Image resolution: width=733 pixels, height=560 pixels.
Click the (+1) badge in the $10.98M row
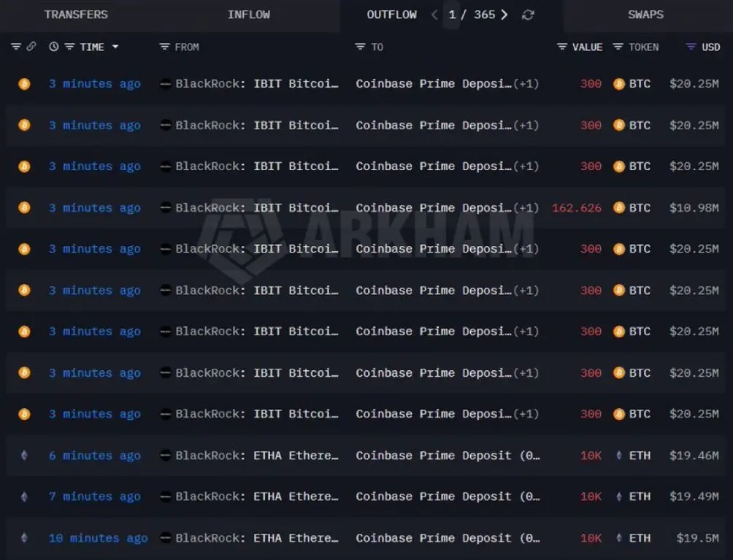[526, 207]
